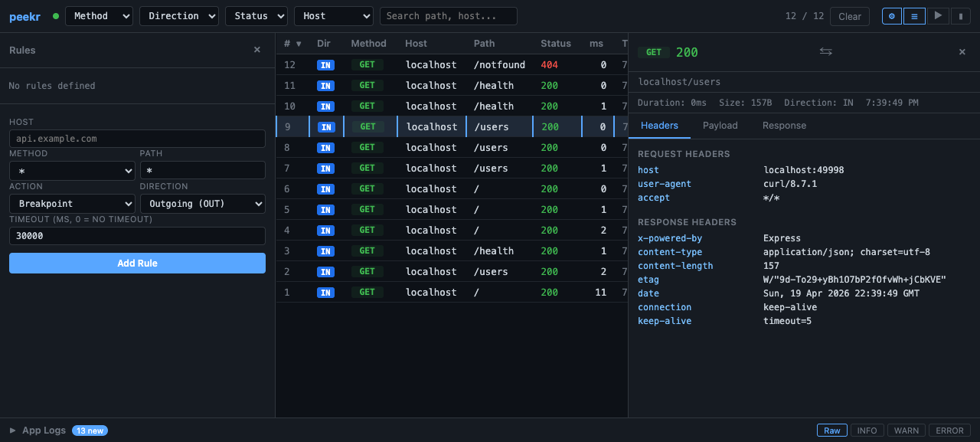Click the ms column header
Screen dimensions: 980x442
click(596, 44)
